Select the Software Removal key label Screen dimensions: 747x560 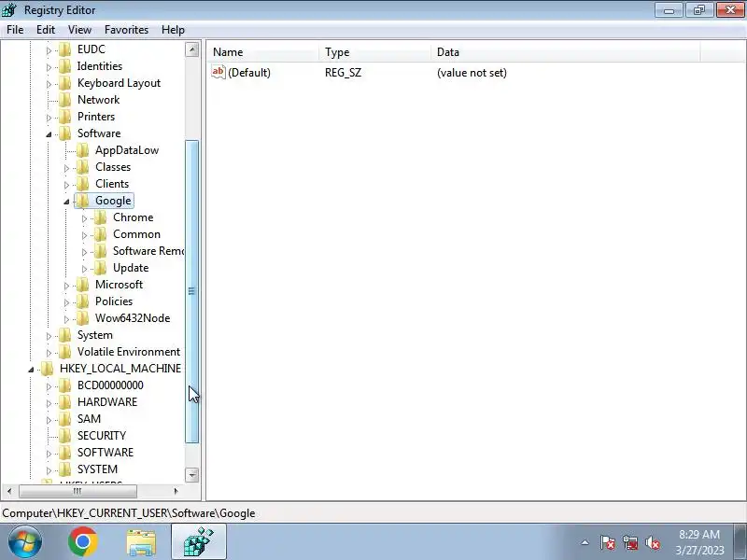tap(148, 251)
